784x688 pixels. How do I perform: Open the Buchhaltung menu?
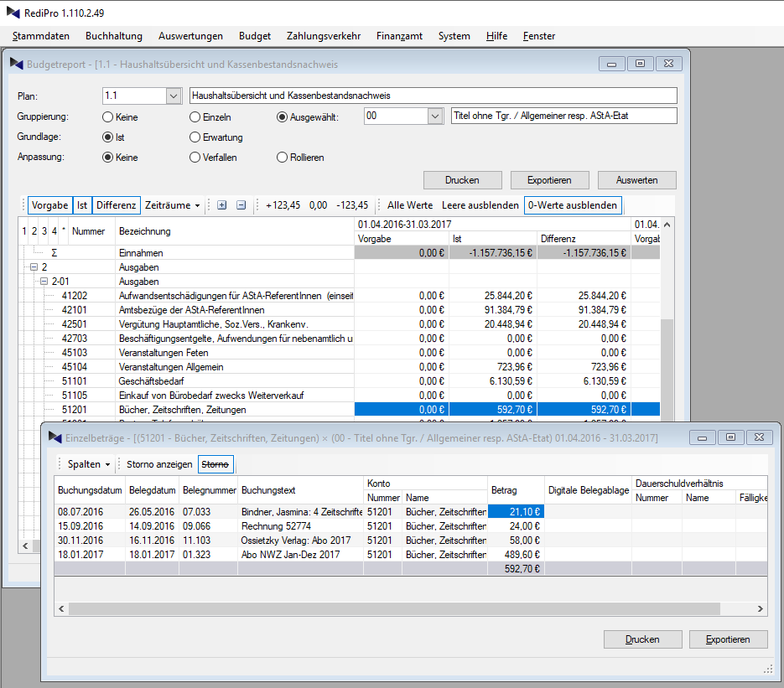coord(114,36)
